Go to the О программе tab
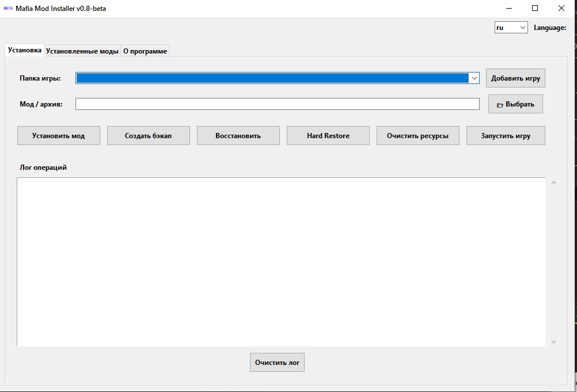Image resolution: width=577 pixels, height=392 pixels. pyautogui.click(x=145, y=51)
